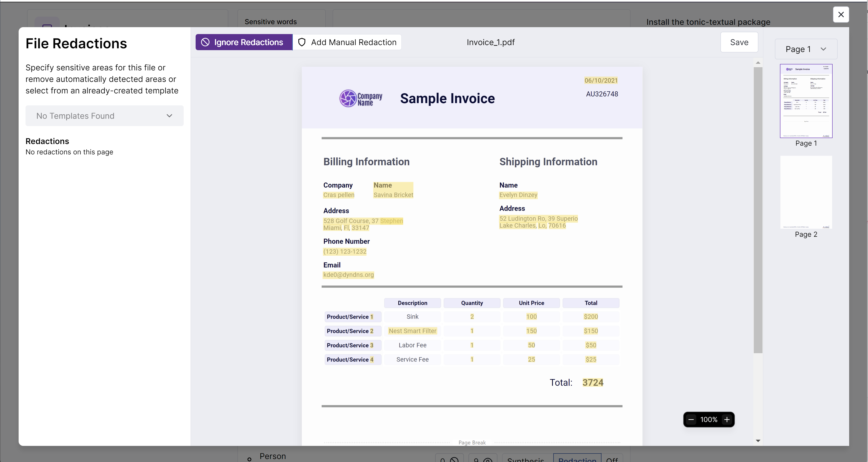This screenshot has height=462, width=868.
Task: Zoom in with the plus icon
Action: (x=727, y=419)
